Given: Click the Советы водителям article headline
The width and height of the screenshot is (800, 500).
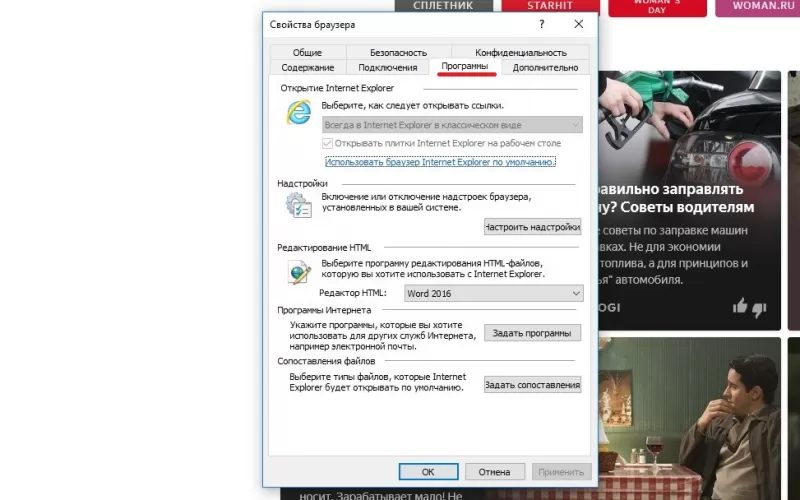Looking at the screenshot, I should coord(676,198).
